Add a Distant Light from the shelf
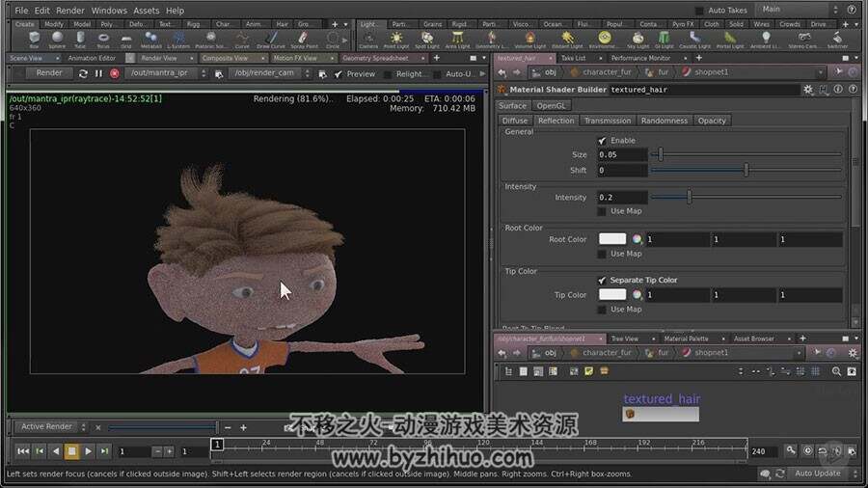Image resolution: width=868 pixels, height=488 pixels. [567, 39]
